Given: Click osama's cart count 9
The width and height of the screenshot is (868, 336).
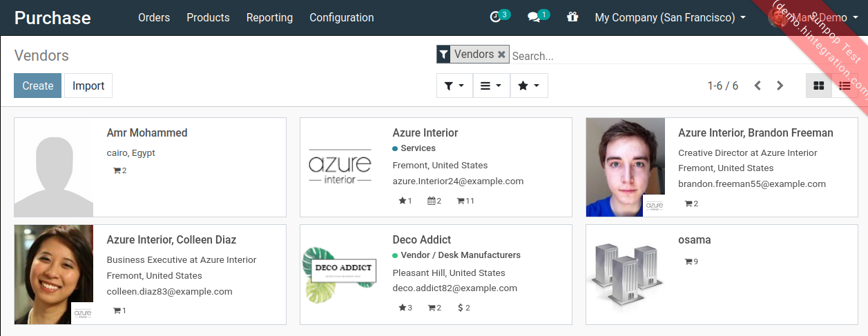Looking at the screenshot, I should pos(691,261).
